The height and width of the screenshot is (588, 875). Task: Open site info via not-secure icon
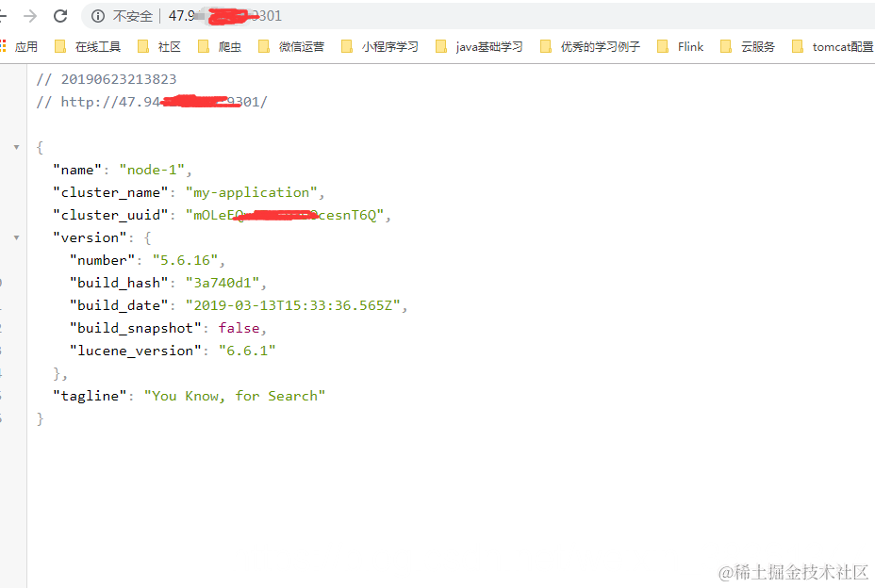tap(98, 16)
